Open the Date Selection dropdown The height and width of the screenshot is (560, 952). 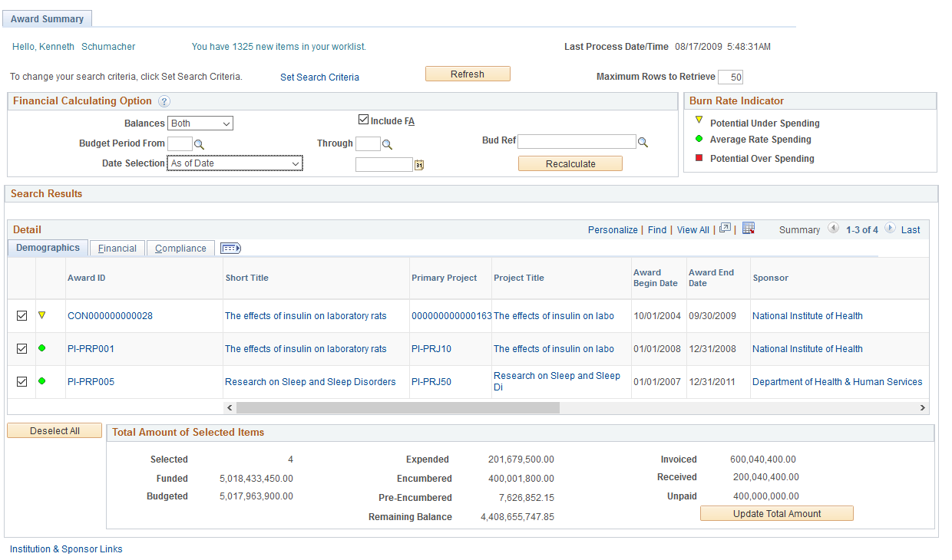(x=235, y=163)
